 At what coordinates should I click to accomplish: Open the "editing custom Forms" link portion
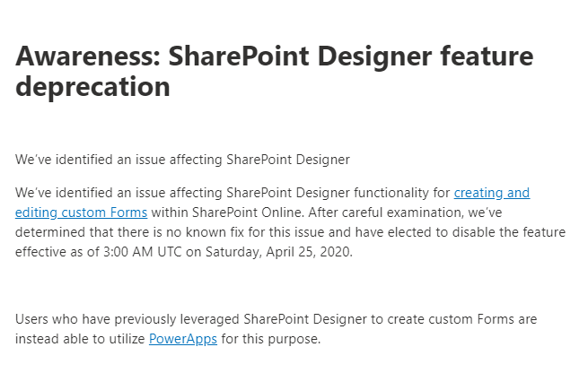(81, 213)
